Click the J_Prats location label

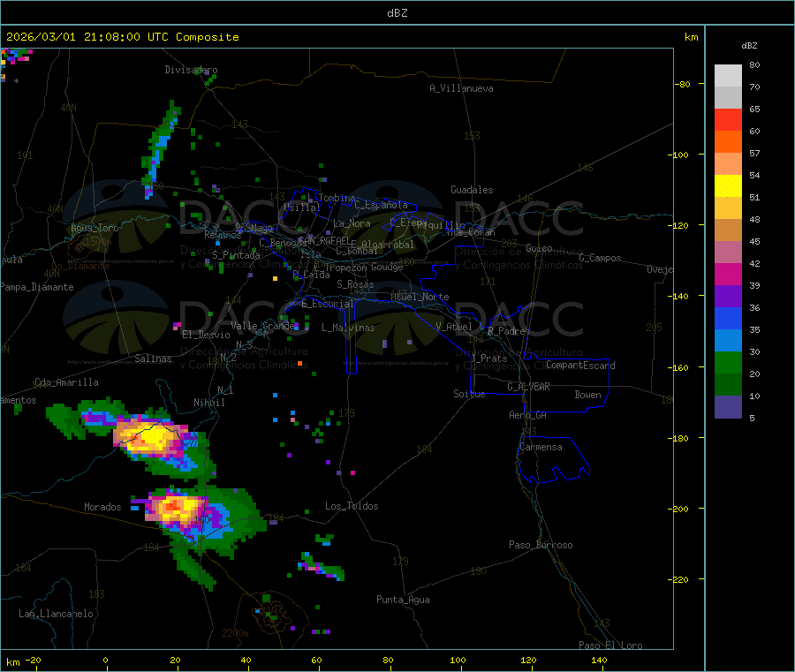coord(488,359)
